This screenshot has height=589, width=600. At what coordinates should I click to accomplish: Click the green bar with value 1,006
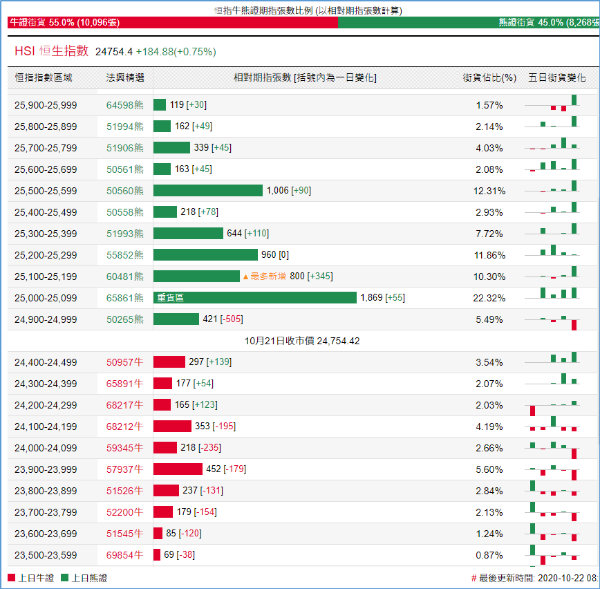point(208,190)
